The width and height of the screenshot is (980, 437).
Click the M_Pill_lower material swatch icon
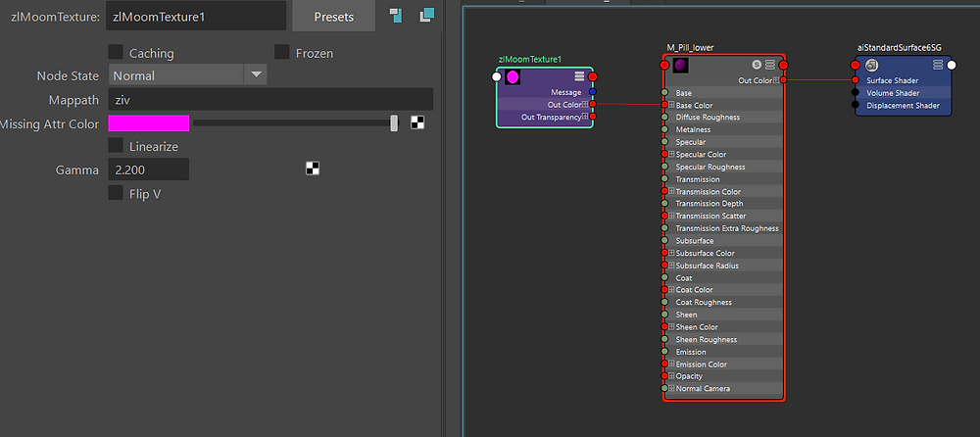click(681, 65)
